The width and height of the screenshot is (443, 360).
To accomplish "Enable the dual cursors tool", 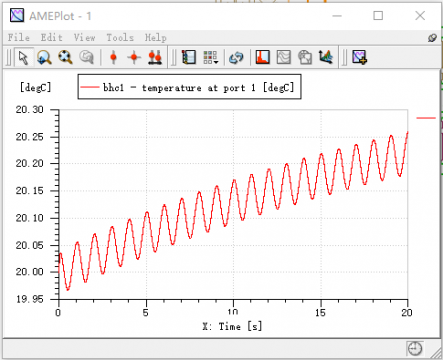I will click(155, 58).
